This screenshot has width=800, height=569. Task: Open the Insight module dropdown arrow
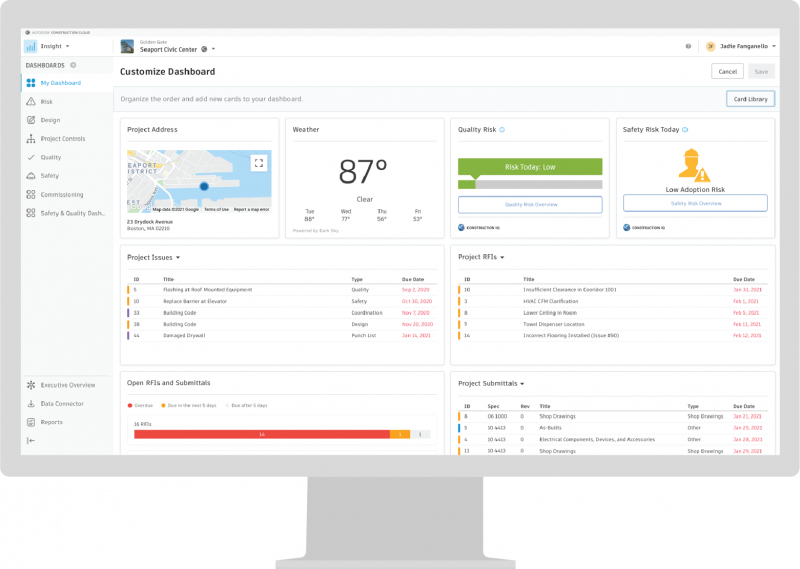click(x=67, y=46)
